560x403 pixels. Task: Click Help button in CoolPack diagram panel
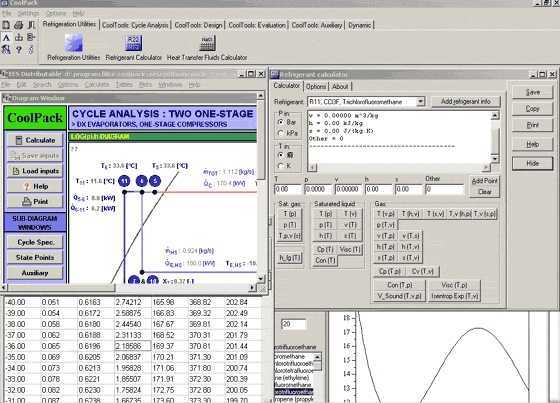[x=35, y=186]
